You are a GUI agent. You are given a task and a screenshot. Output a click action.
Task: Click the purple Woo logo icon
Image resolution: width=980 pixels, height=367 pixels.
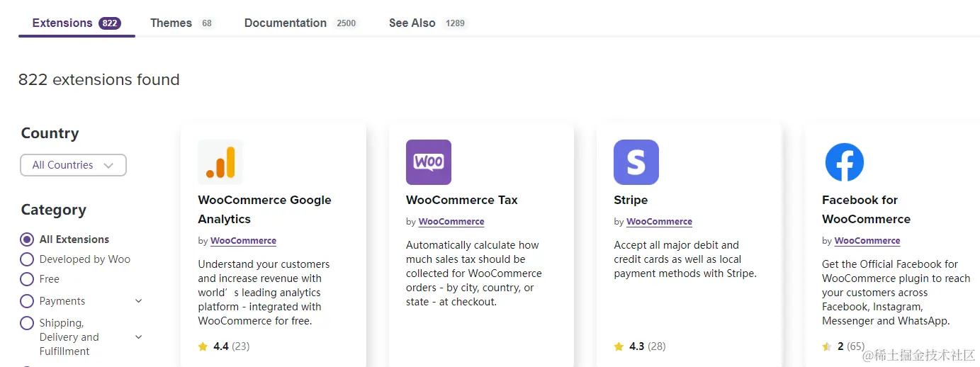click(429, 162)
